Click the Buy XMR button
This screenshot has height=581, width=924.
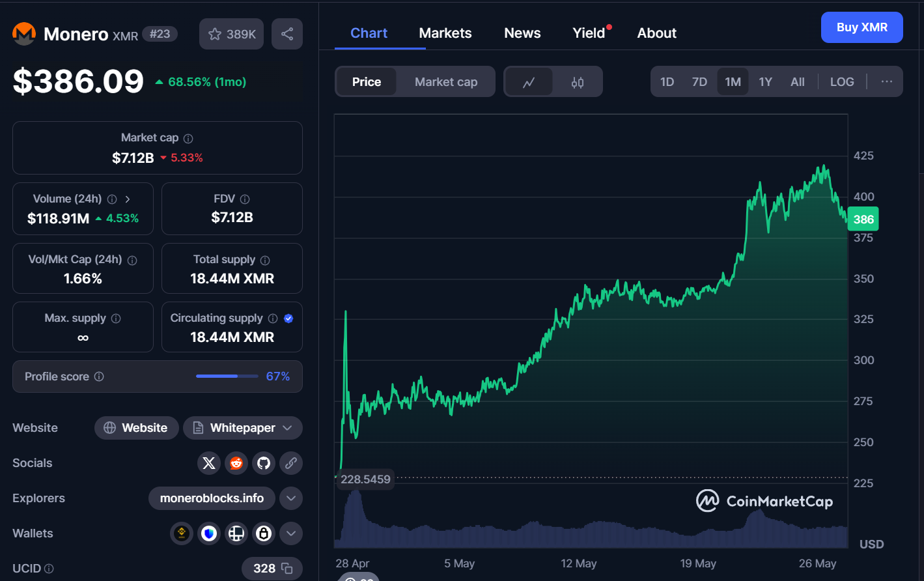pyautogui.click(x=861, y=27)
